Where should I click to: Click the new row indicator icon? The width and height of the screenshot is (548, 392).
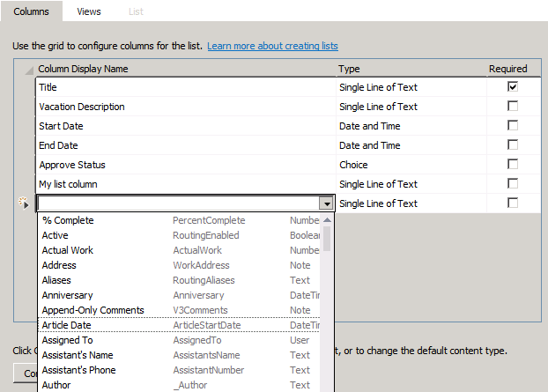24,203
